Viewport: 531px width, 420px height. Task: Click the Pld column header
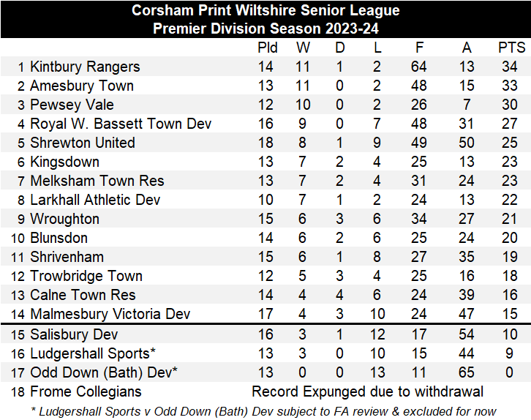(x=268, y=48)
